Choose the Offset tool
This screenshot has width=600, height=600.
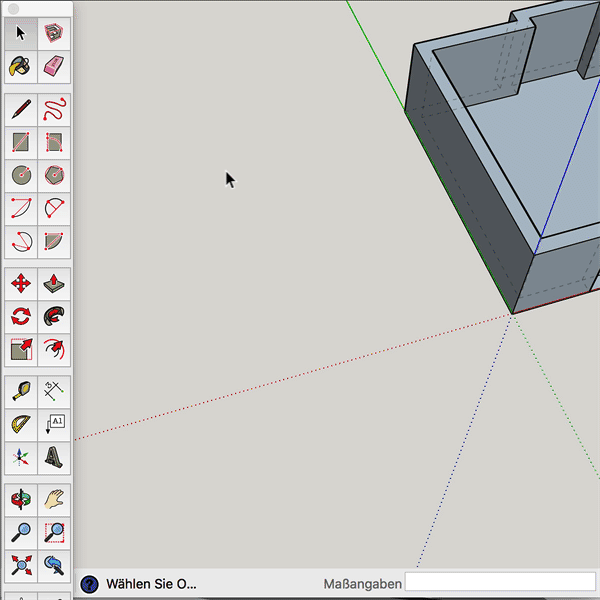[x=54, y=350]
